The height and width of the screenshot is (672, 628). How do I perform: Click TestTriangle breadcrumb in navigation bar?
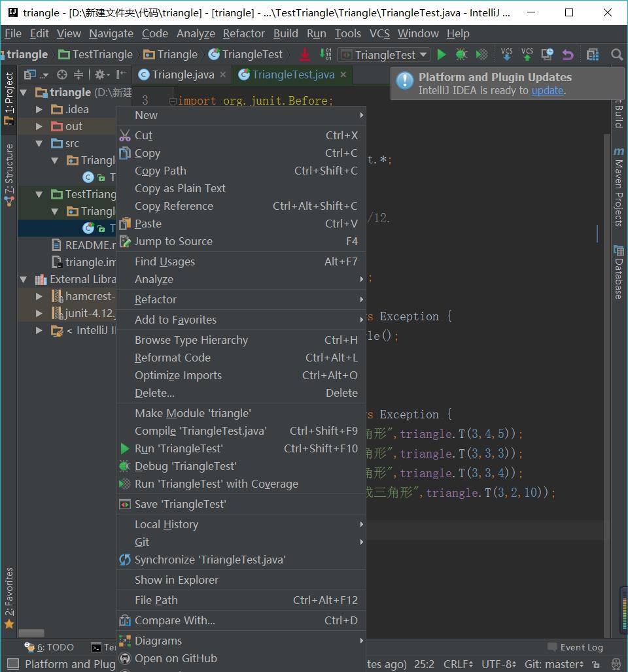96,54
